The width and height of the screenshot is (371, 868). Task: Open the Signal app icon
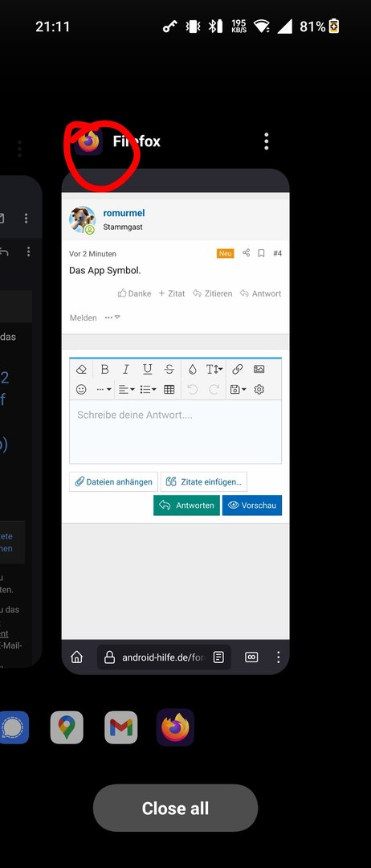coord(14,727)
